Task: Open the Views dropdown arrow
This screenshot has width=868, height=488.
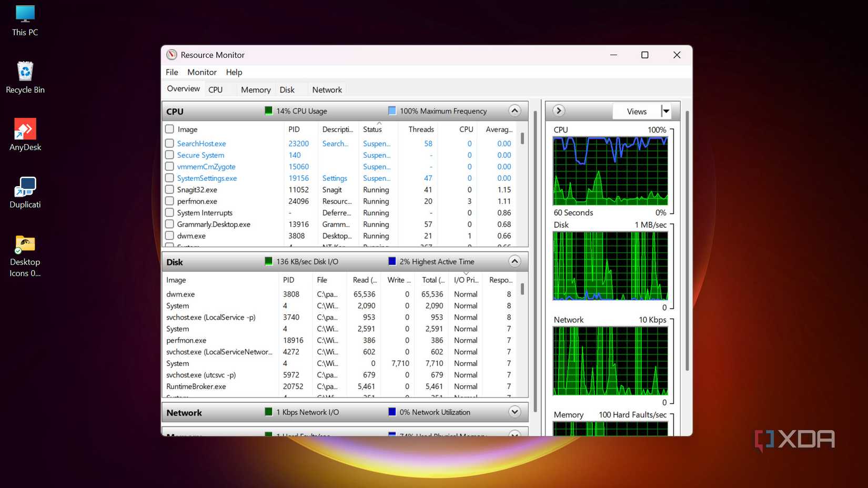Action: point(666,111)
